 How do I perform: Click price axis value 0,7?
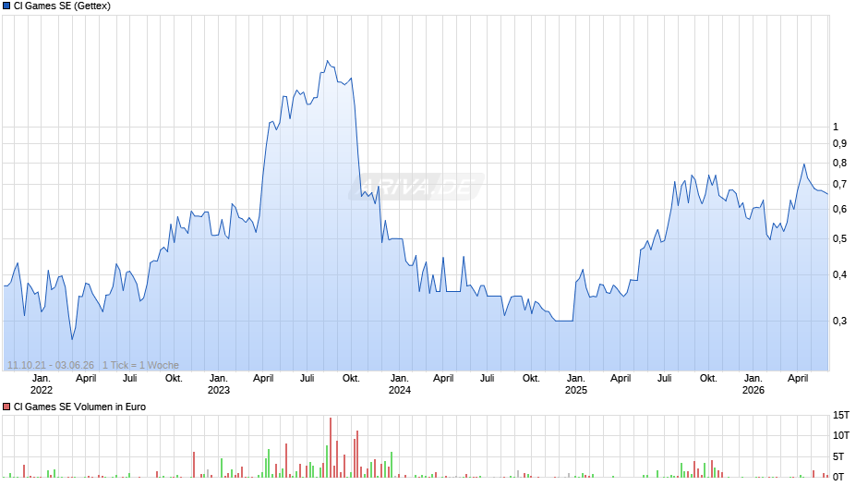(839, 184)
